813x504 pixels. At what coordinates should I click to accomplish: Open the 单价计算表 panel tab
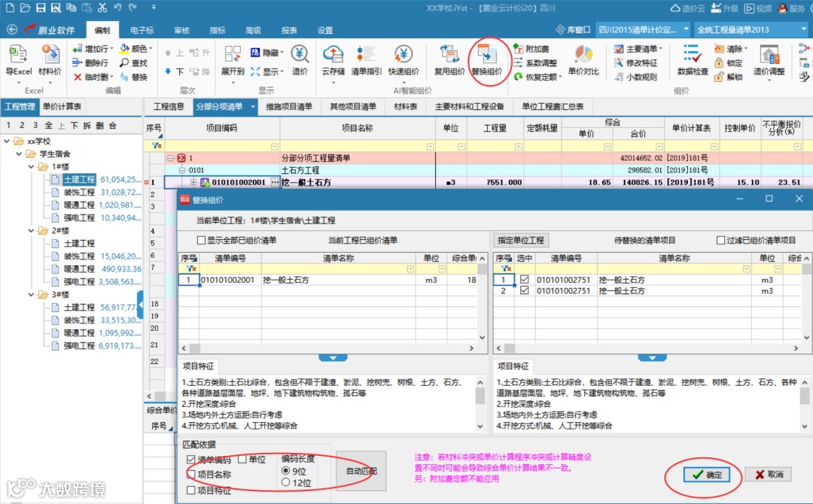[x=62, y=107]
